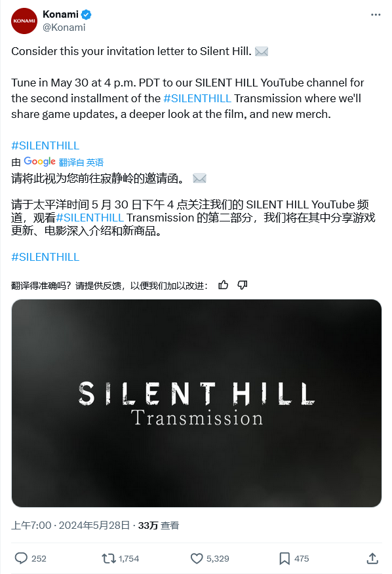The image size is (392, 574).
Task: Click the retweet icon
Action: click(x=108, y=558)
